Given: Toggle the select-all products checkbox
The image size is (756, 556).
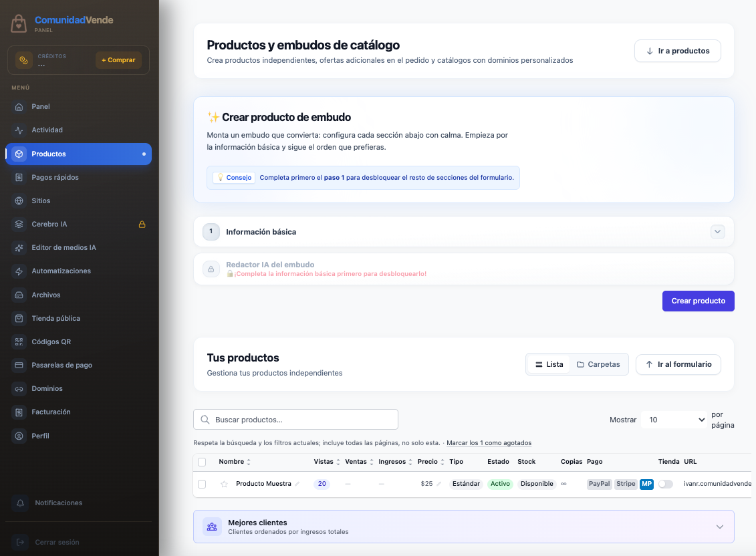Looking at the screenshot, I should click(x=202, y=462).
